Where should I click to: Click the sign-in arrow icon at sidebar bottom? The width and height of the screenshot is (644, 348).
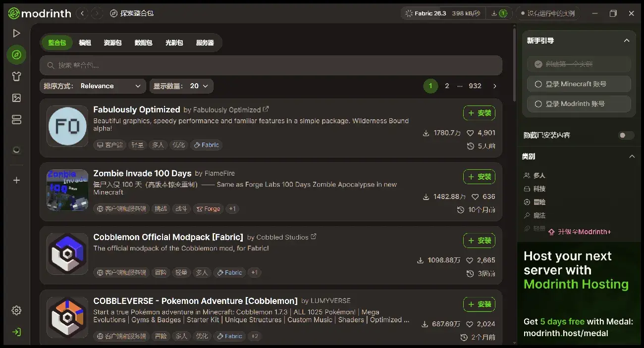[x=16, y=332]
